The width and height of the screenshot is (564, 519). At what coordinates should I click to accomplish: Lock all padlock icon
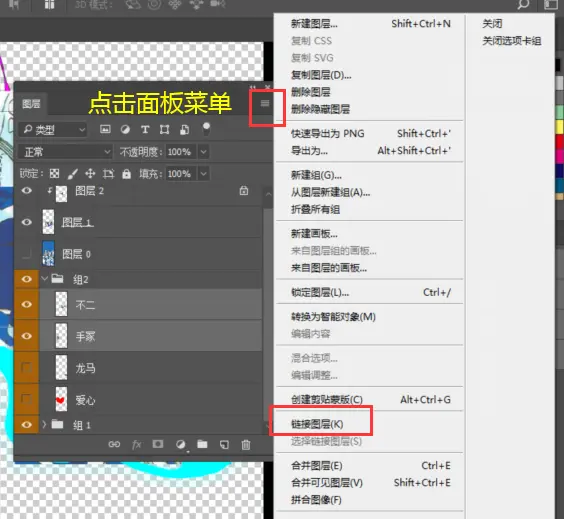click(x=126, y=174)
